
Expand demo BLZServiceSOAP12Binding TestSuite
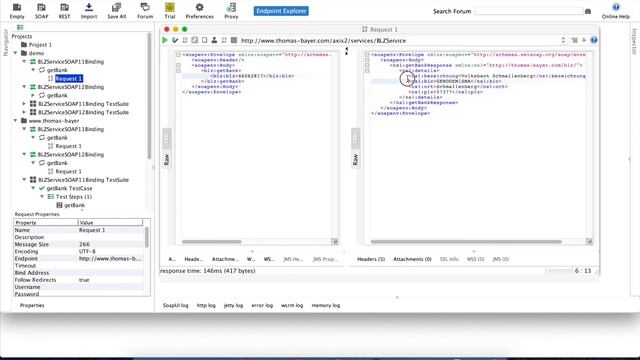[24, 112]
